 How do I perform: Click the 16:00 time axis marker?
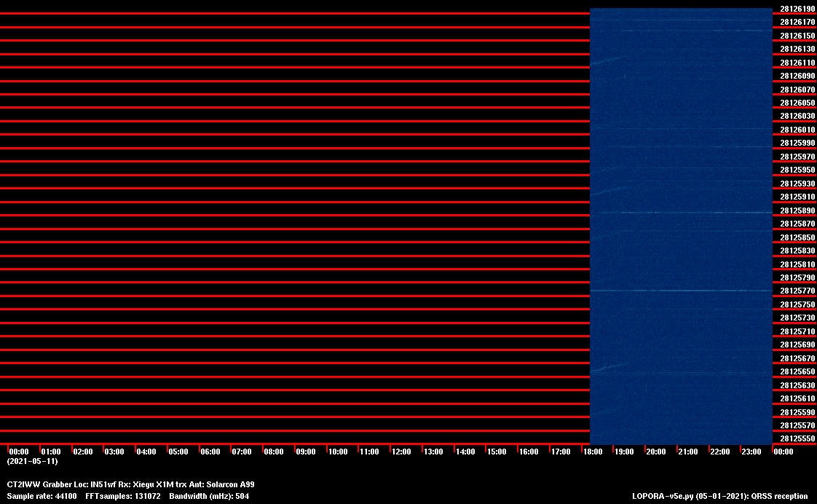tap(529, 452)
